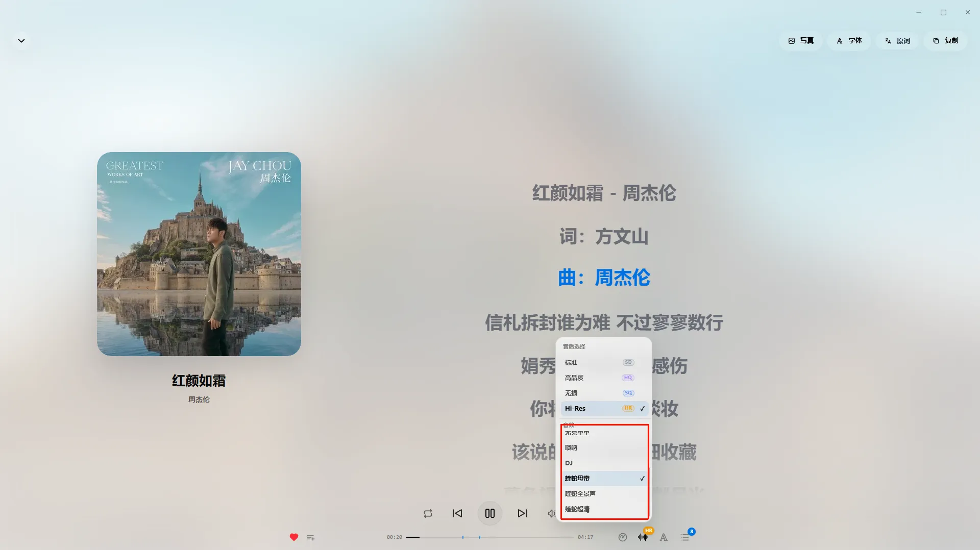Skip to the previous track
This screenshot has width=980, height=550.
(457, 513)
